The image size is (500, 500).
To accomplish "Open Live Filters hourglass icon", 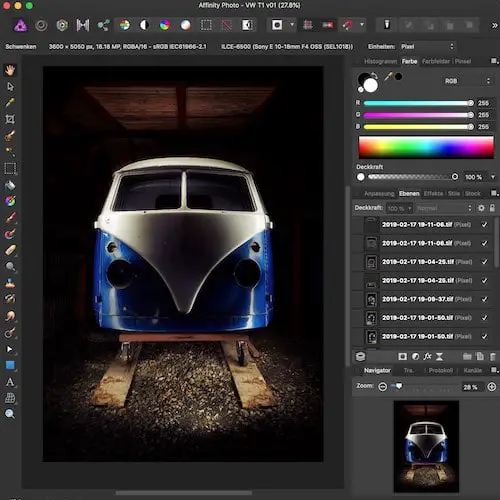I will tap(440, 357).
